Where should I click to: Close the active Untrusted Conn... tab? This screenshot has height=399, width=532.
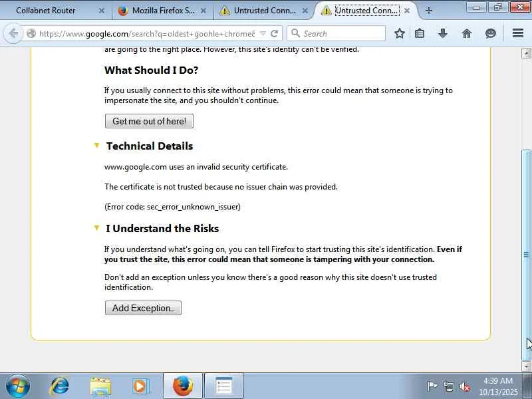(x=407, y=11)
